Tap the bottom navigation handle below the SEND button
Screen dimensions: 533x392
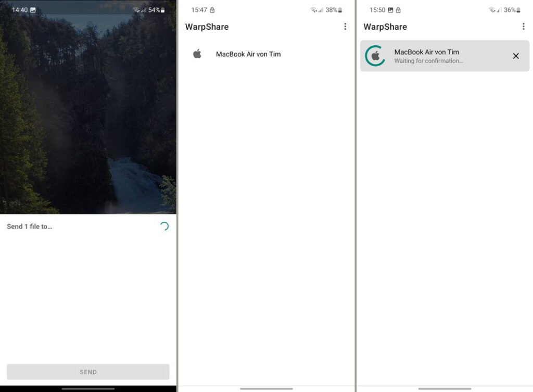88,388
